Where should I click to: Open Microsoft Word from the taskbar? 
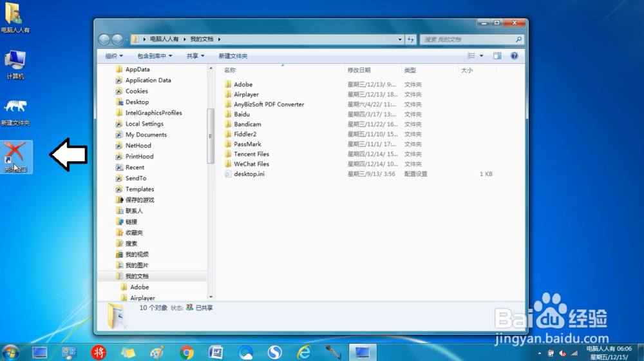click(x=216, y=353)
